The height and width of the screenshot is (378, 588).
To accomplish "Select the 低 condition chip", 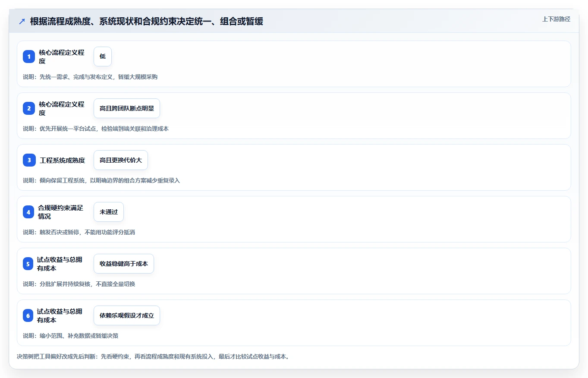I will pos(103,57).
